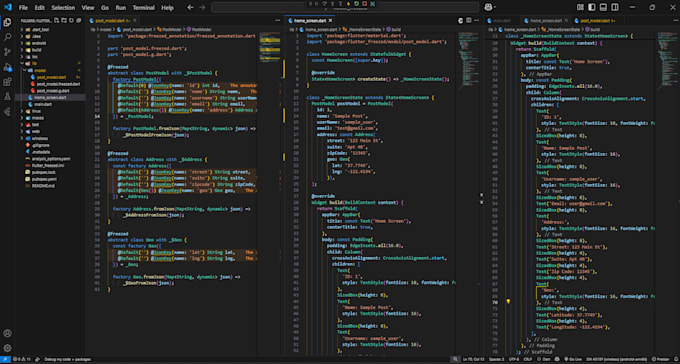Screen dimensions: 680x364
Task: Expand the linux folder
Action: tap(36, 111)
